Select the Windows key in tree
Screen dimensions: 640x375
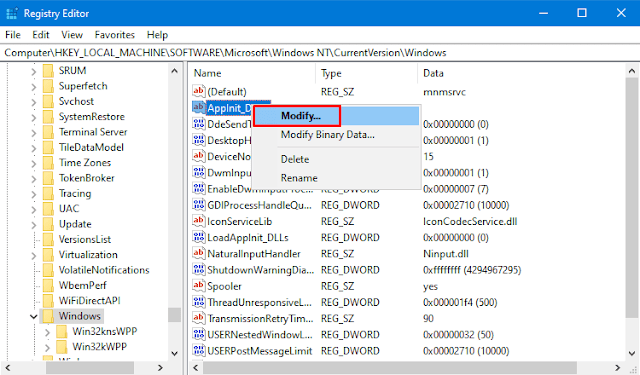(x=80, y=316)
